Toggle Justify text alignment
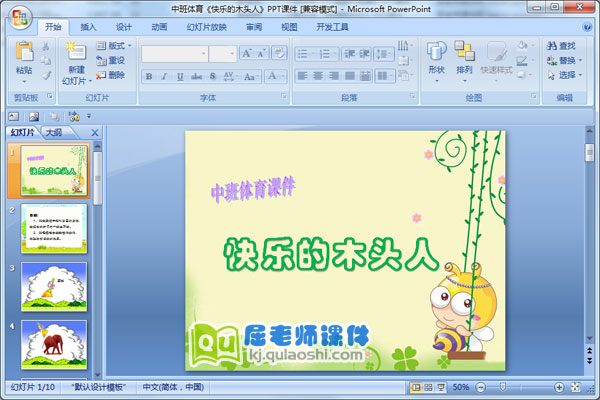The height and width of the screenshot is (400, 600). point(349,76)
